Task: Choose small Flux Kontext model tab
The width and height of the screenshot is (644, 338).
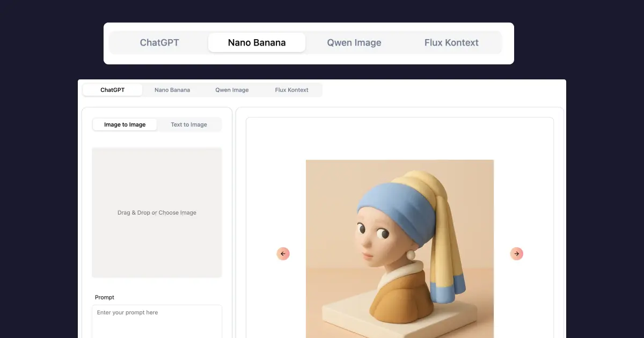Action: (291, 90)
